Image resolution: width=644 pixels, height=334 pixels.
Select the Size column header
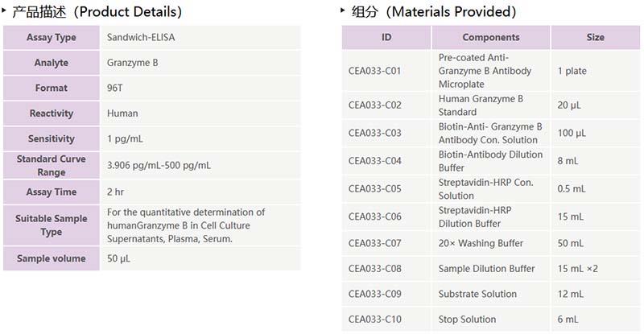[595, 38]
